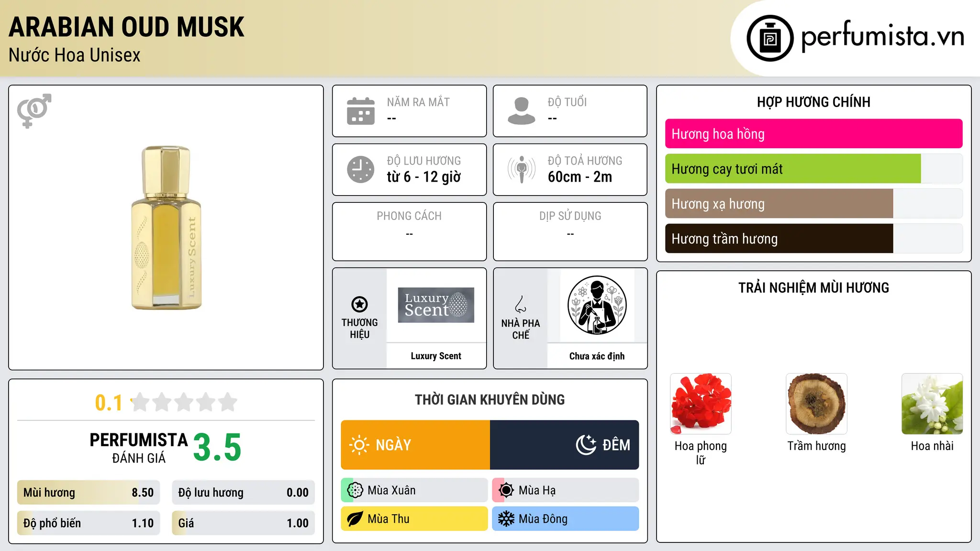Click the '60cm - 2m' sillage value
This screenshot has width=980, height=551.
pyautogui.click(x=580, y=177)
